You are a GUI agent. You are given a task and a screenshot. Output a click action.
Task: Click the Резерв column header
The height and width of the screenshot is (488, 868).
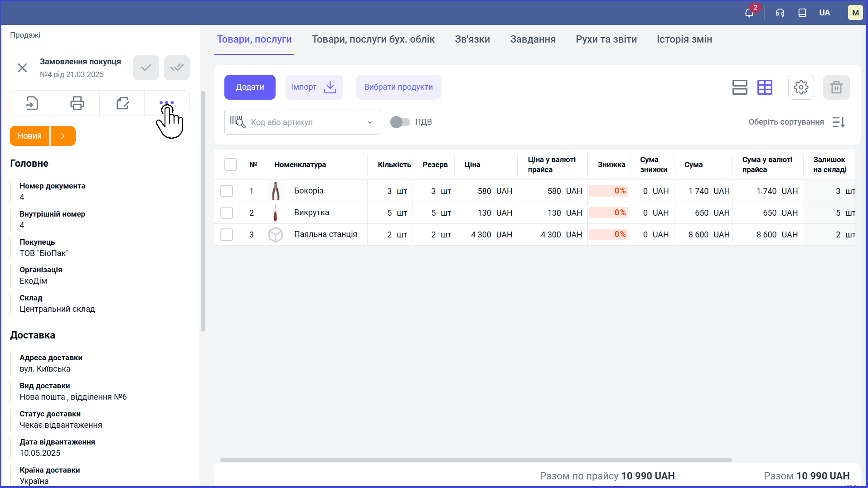coord(435,165)
